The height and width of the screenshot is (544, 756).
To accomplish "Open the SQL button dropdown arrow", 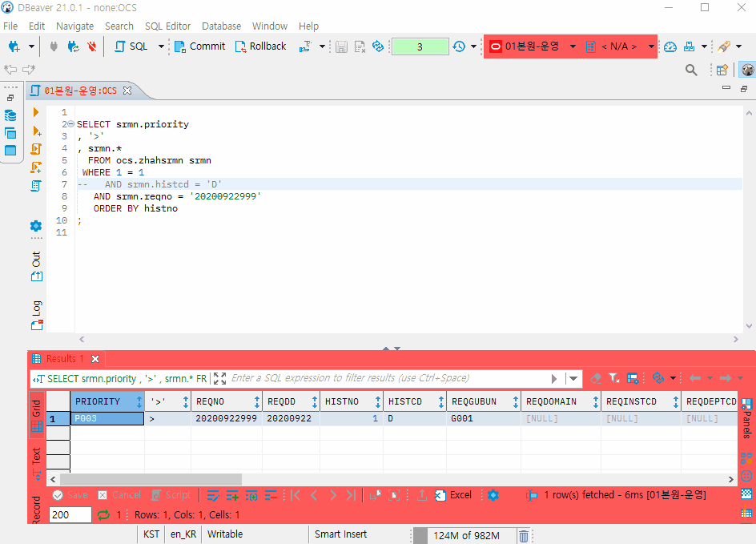I will click(x=162, y=46).
